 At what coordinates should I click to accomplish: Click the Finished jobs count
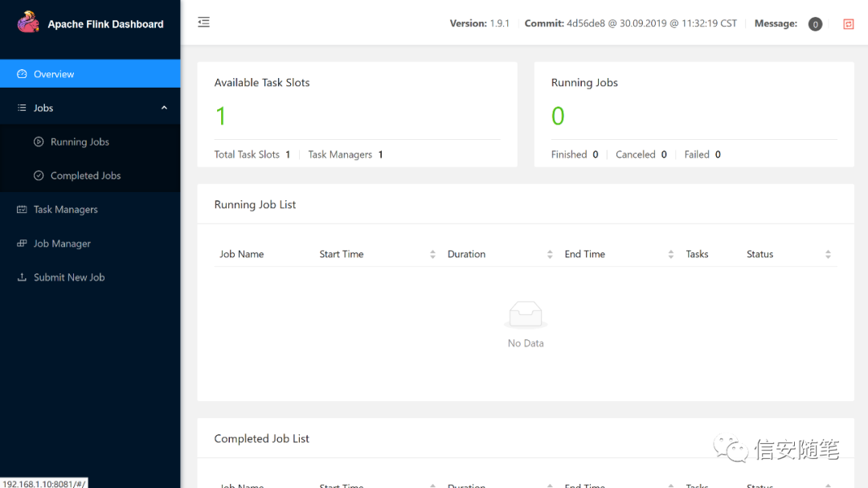595,154
